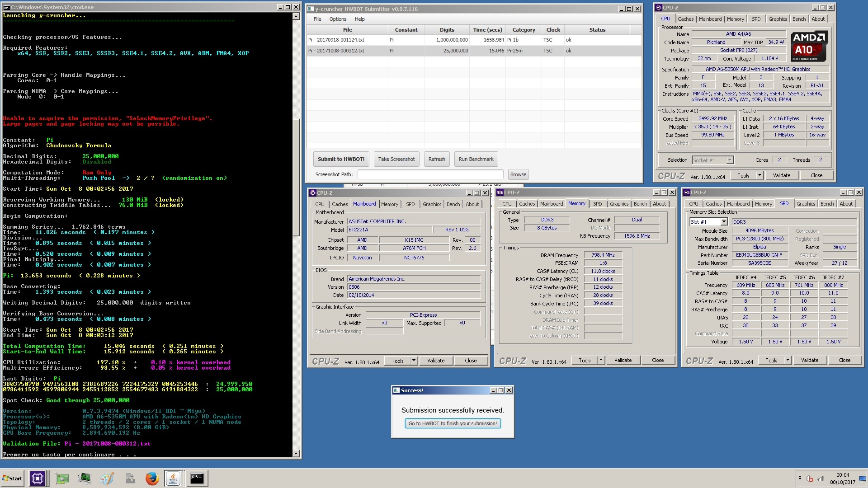The image size is (868, 488).
Task: Click Browse button for screenshot path
Action: click(x=518, y=174)
